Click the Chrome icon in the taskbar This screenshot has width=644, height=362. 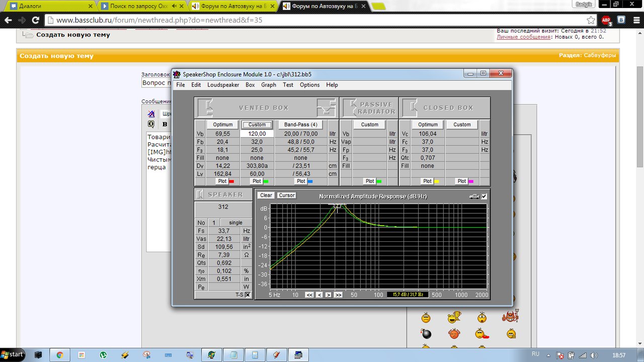point(59,355)
